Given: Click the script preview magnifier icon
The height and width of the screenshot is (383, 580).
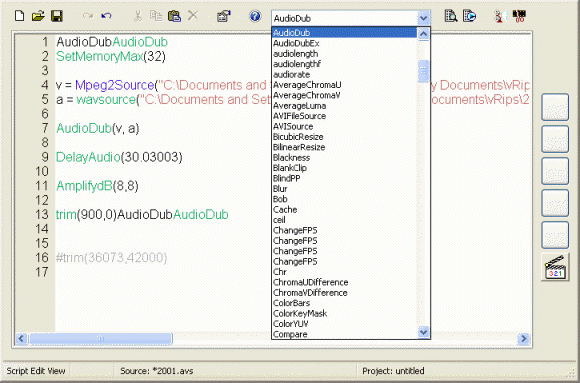Looking at the screenshot, I should [x=451, y=16].
